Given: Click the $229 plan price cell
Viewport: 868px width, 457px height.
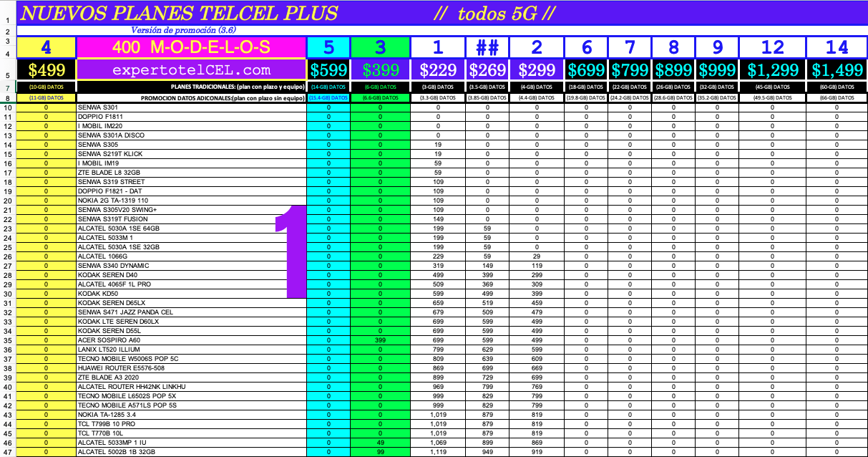Looking at the screenshot, I should [x=438, y=70].
